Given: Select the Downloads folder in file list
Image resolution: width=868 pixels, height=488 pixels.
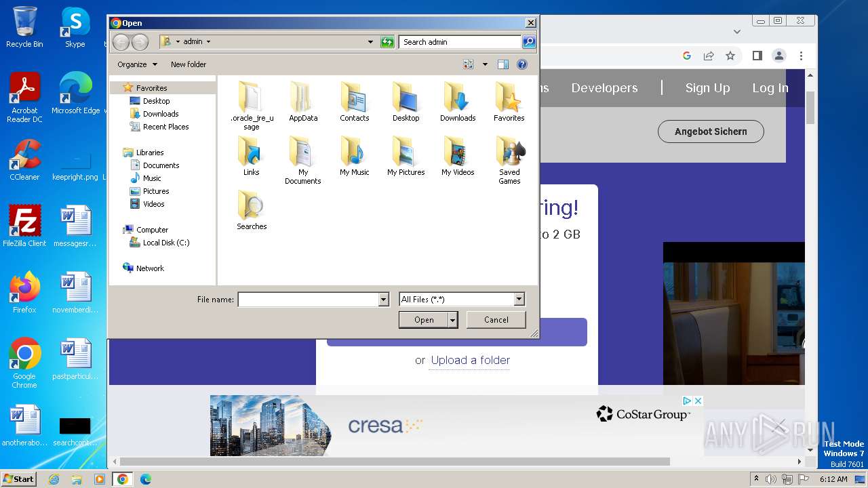Looking at the screenshot, I should click(458, 102).
